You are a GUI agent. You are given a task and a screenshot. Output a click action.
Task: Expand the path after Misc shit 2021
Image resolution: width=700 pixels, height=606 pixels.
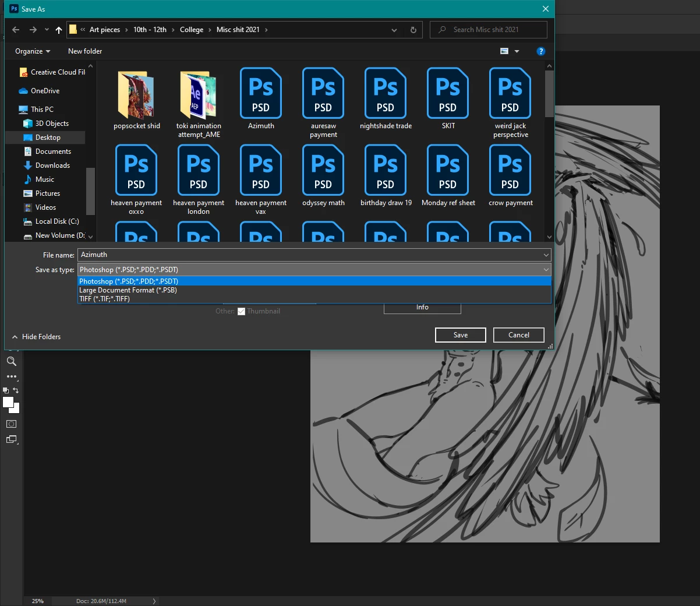[266, 30]
